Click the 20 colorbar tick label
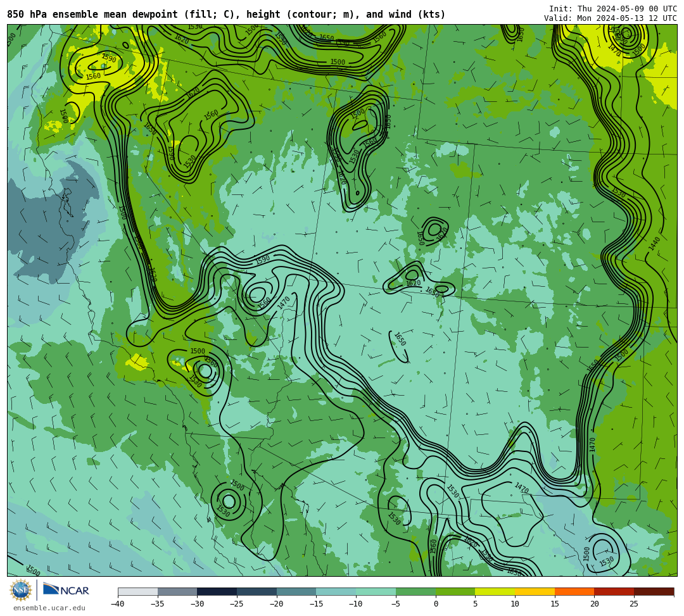The width and height of the screenshot is (684, 616). point(595,604)
